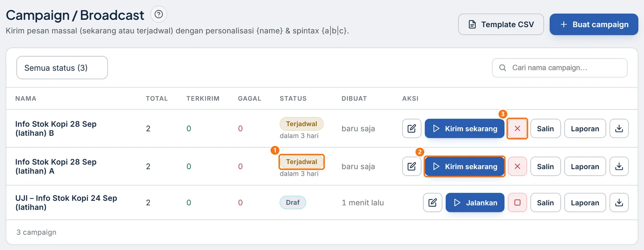Open Laporan for campaign B
The height and width of the screenshot is (250, 644).
585,128
